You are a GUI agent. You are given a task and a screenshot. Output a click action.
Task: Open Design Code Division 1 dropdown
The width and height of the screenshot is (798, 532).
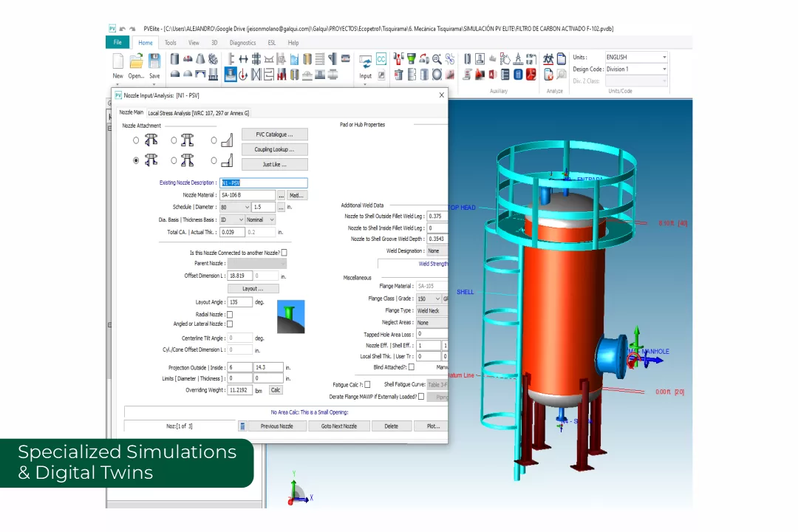tap(636, 69)
